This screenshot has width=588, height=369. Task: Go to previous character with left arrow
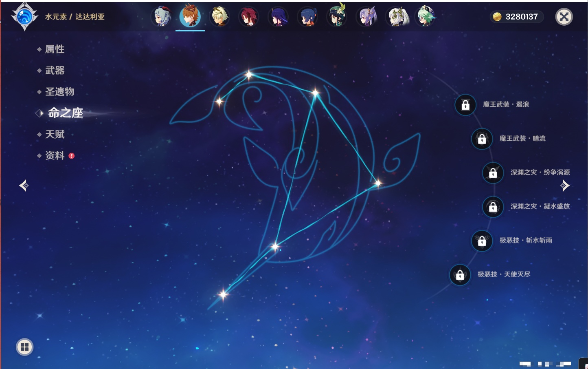[x=24, y=186]
